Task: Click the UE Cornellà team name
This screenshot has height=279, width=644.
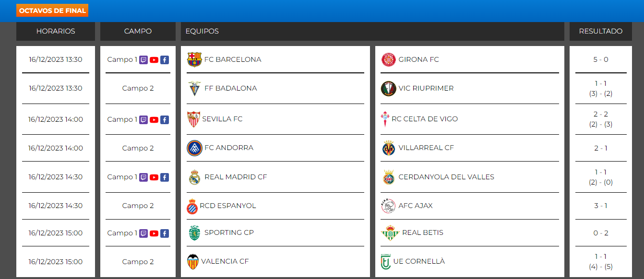Action: coord(418,261)
